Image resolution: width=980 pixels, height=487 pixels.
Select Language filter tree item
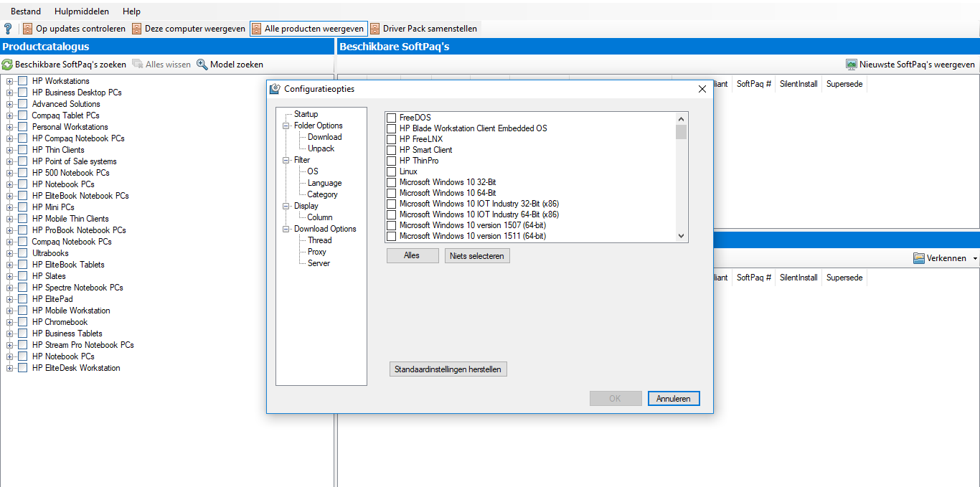pyautogui.click(x=324, y=183)
